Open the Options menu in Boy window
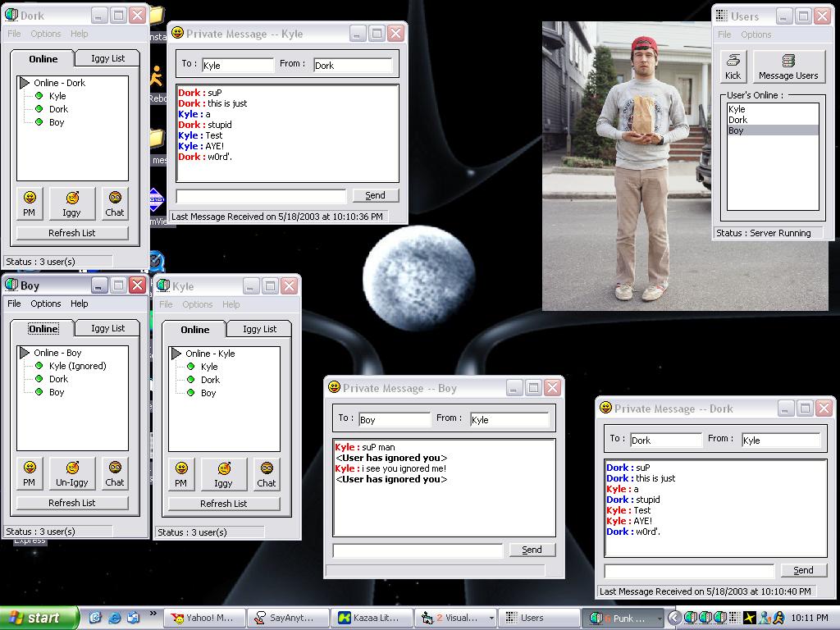The width and height of the screenshot is (840, 630). [46, 304]
